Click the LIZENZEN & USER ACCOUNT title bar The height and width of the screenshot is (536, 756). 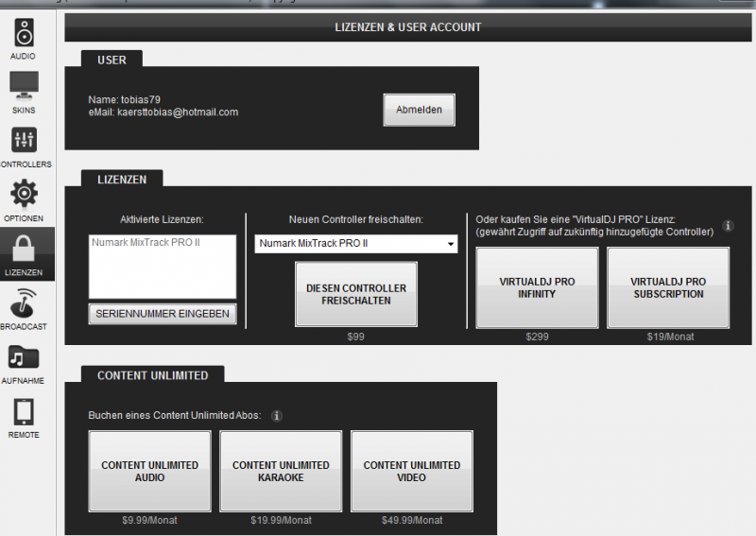coord(408,27)
